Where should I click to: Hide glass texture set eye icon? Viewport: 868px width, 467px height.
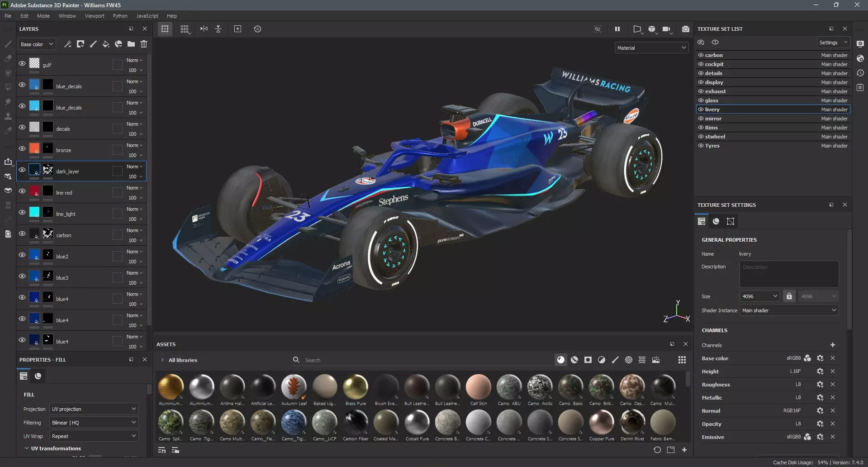tap(701, 100)
